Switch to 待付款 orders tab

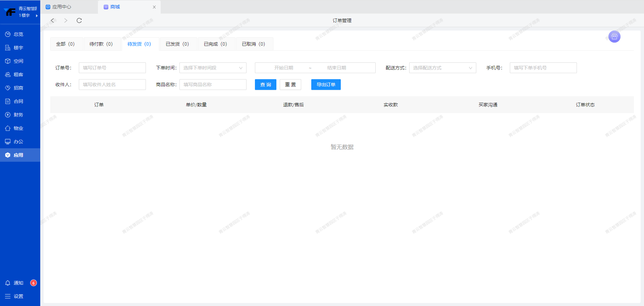point(101,44)
